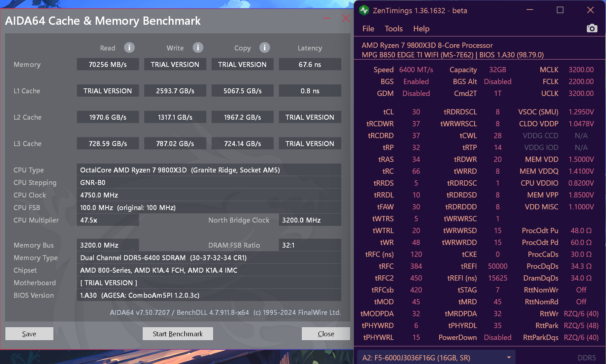This screenshot has width=606, height=364.
Task: Click the Memory Type DDR5-6400 field
Action: pos(209,258)
